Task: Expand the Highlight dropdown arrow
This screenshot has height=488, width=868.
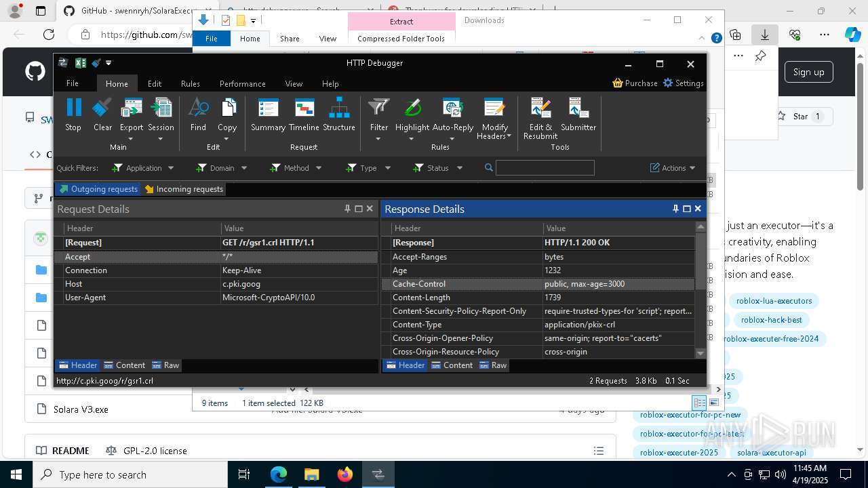Action: [412, 139]
